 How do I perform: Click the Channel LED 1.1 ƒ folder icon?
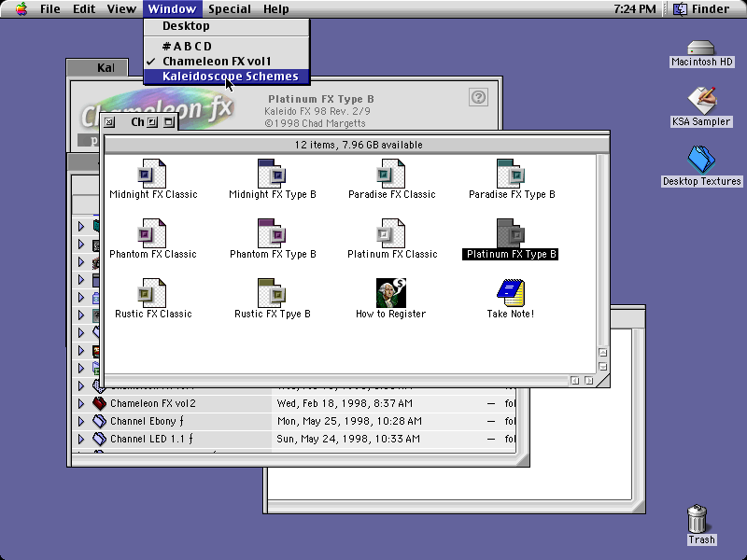point(99,439)
